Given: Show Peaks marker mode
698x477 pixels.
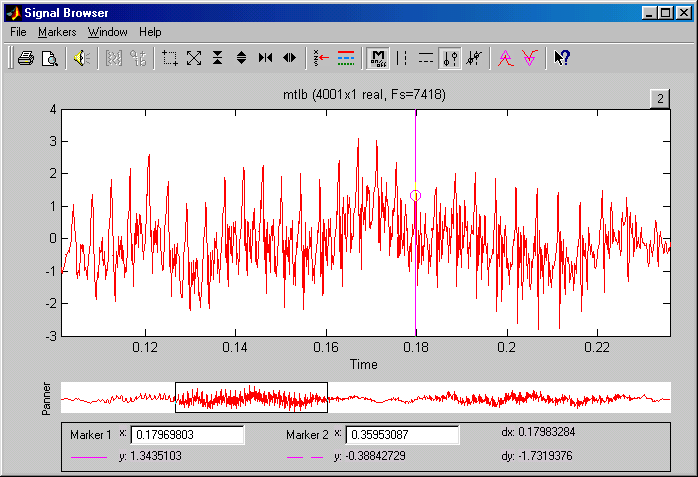Looking at the screenshot, I should tap(505, 58).
